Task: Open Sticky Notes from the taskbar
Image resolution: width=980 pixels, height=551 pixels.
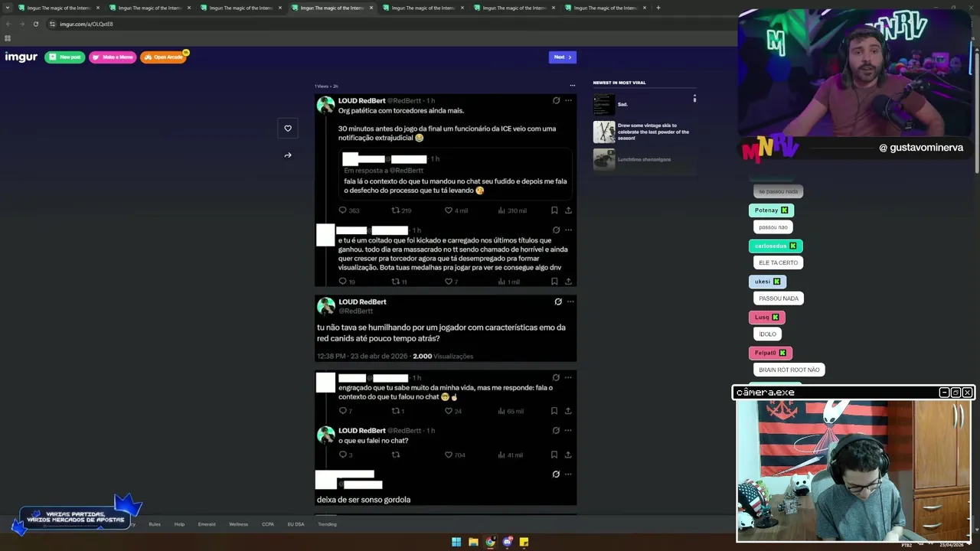Action: pos(524,542)
